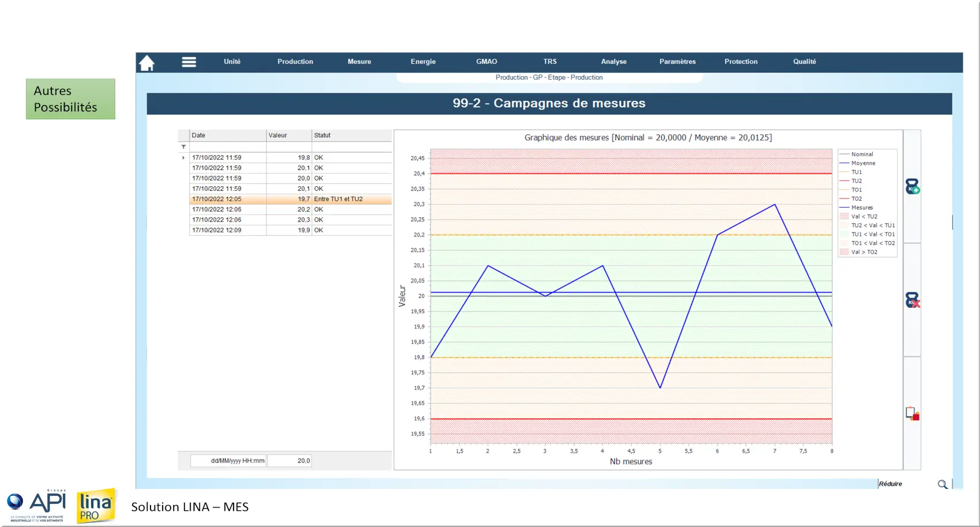Viewport: 980px width, 527px height.
Task: Select row 17/10/2022 12:09
Action: coord(291,230)
